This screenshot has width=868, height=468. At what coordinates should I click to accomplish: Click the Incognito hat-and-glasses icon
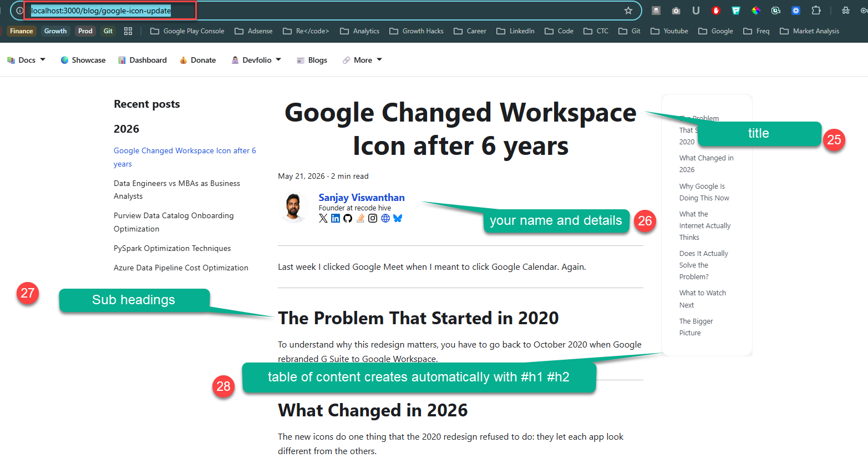pyautogui.click(x=846, y=11)
